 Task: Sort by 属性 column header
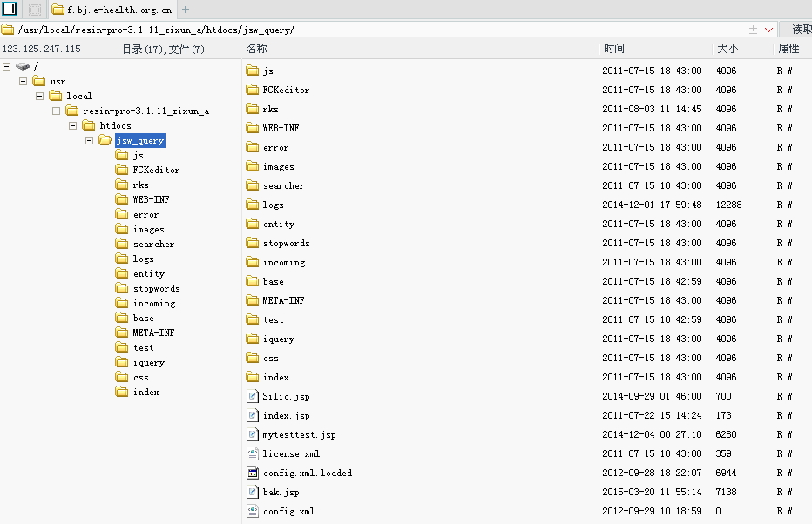point(788,49)
